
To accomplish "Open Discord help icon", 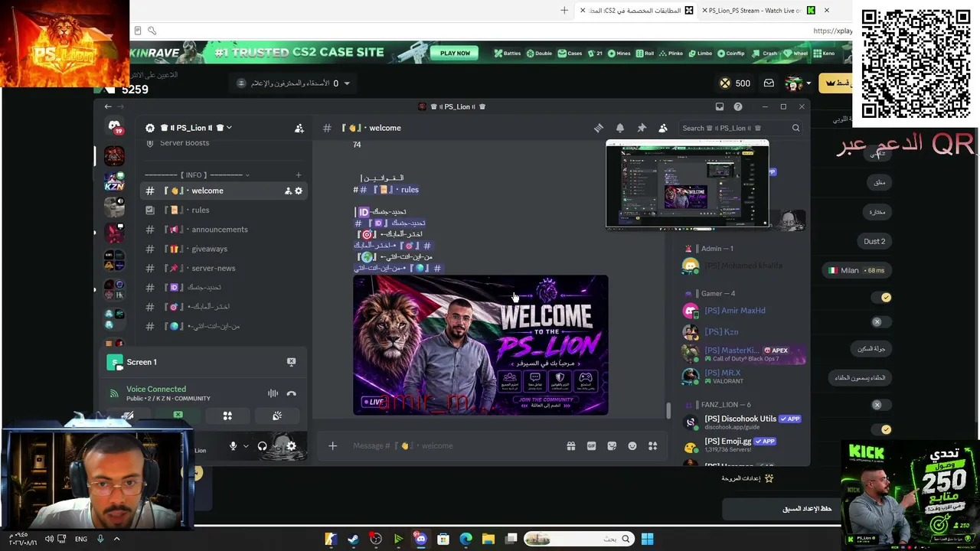I will [738, 106].
